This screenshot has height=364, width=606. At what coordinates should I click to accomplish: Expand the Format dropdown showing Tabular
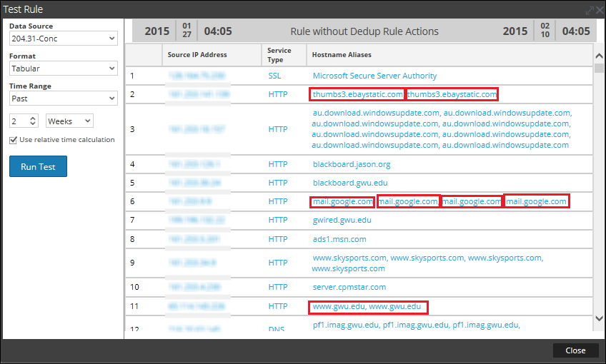click(63, 69)
